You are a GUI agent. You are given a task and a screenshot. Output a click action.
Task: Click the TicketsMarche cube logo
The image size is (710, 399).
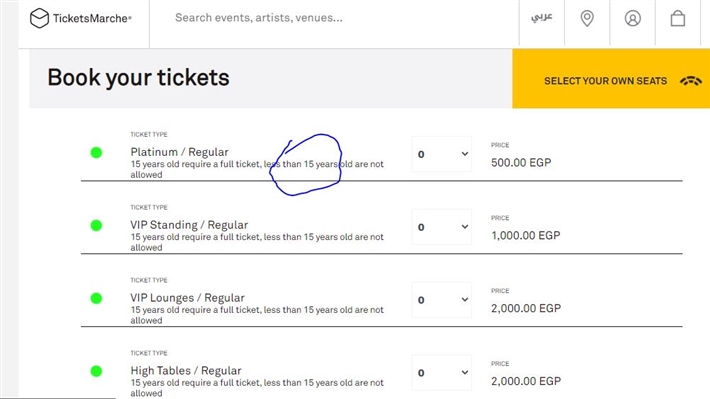pyautogui.click(x=39, y=18)
